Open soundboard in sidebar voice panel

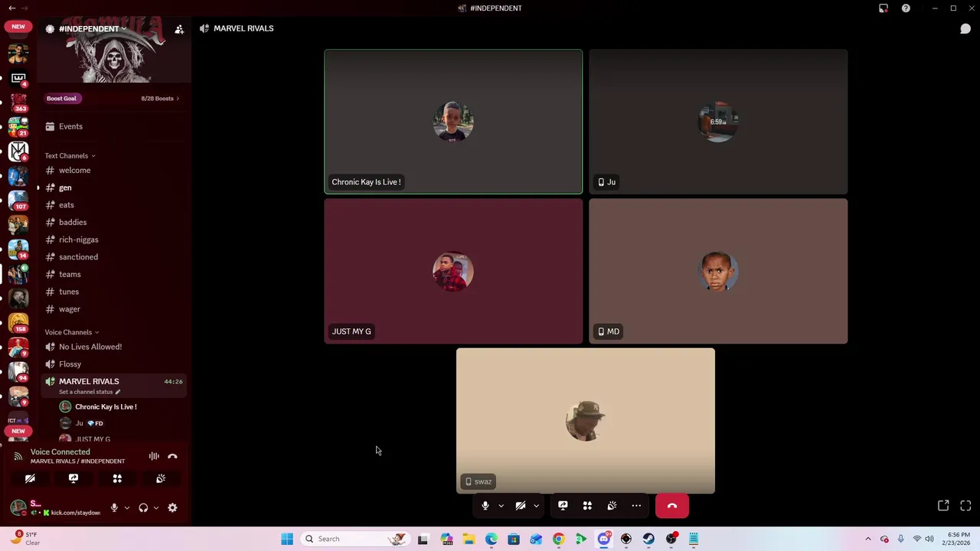click(x=161, y=478)
